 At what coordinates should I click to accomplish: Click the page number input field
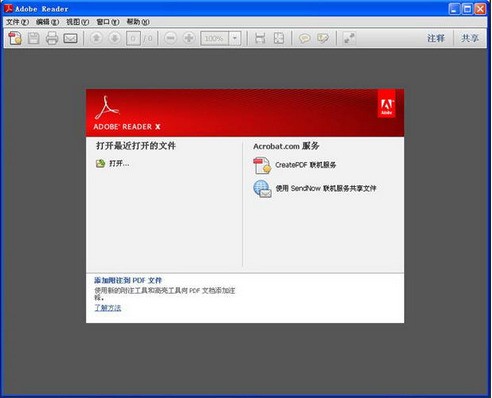133,38
